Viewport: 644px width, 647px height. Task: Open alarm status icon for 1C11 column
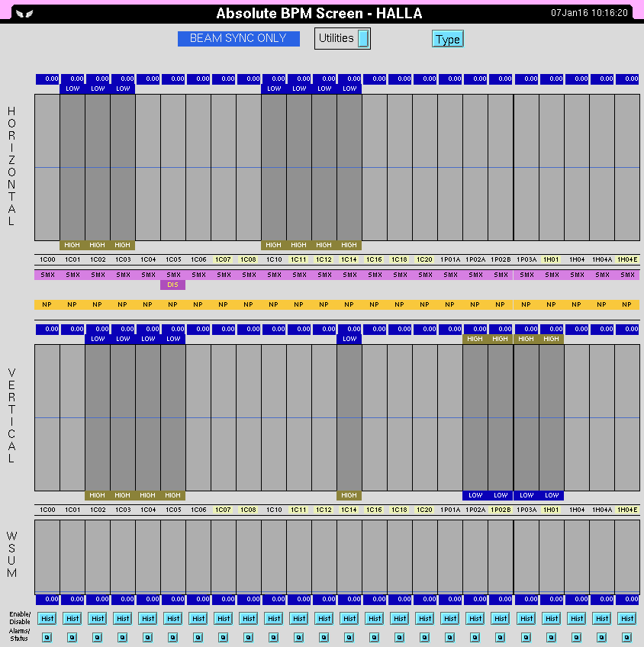[x=298, y=638]
